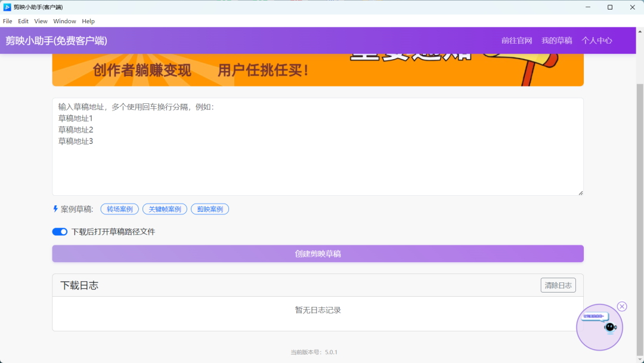This screenshot has width=644, height=363.
Task: Click the 当前版本号: 5.0.1 text
Action: click(314, 352)
